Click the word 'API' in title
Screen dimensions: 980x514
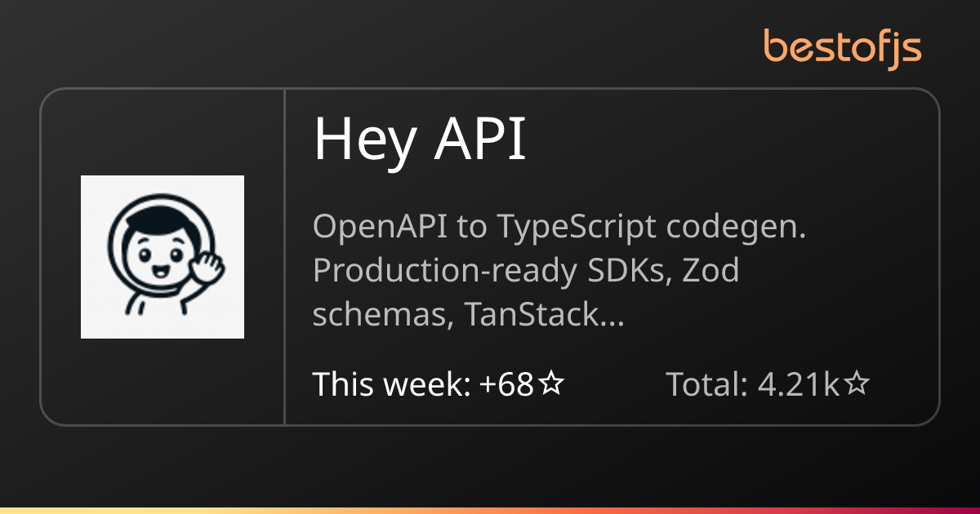[x=479, y=139]
